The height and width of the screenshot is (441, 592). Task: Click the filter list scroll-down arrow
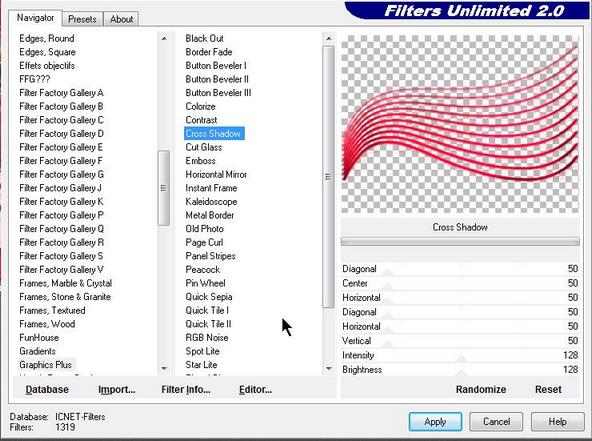click(329, 368)
